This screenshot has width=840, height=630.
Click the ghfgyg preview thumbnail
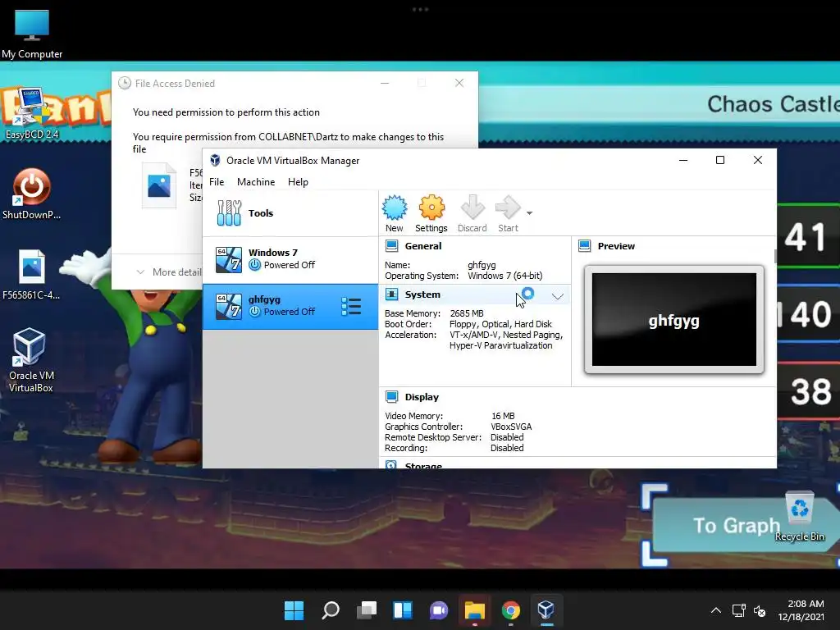674,319
